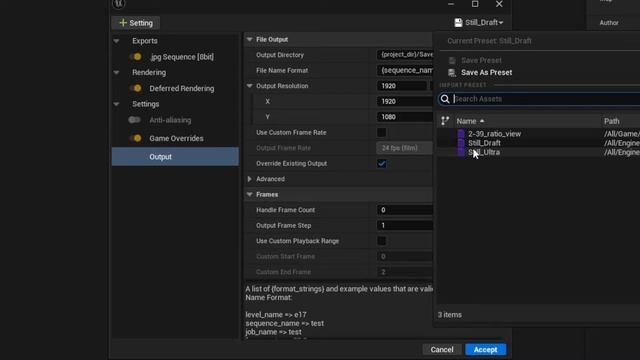The image size is (640, 360).
Task: Select Game Overrides setting
Action: click(x=176, y=138)
